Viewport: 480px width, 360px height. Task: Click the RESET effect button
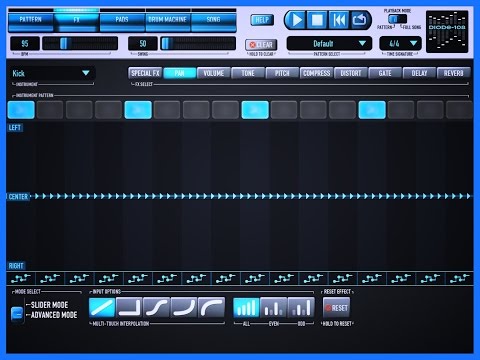coord(337,308)
